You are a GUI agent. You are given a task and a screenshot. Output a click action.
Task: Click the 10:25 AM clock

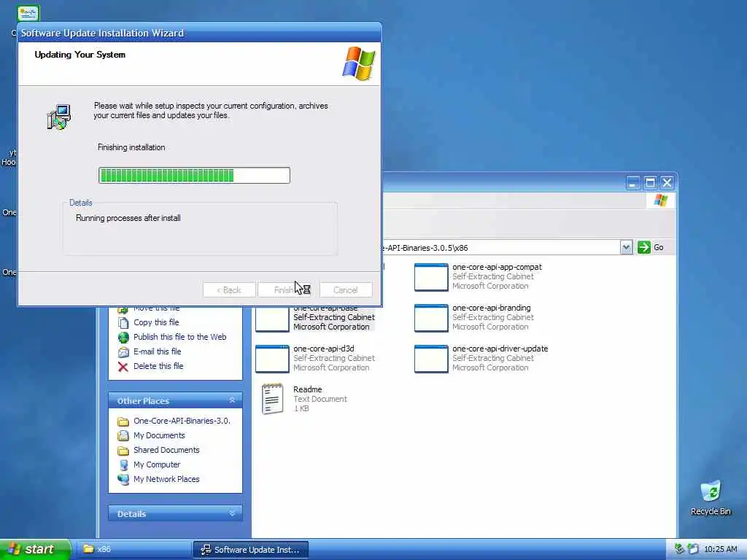(720, 549)
